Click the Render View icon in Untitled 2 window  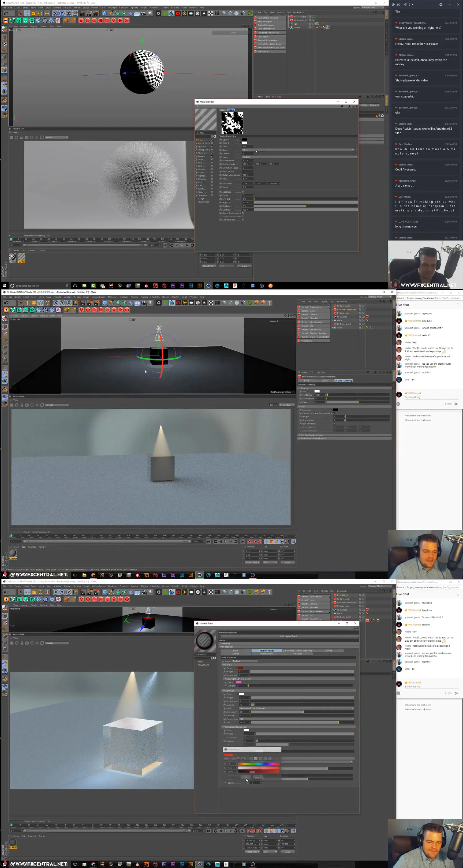pyautogui.click(x=83, y=13)
